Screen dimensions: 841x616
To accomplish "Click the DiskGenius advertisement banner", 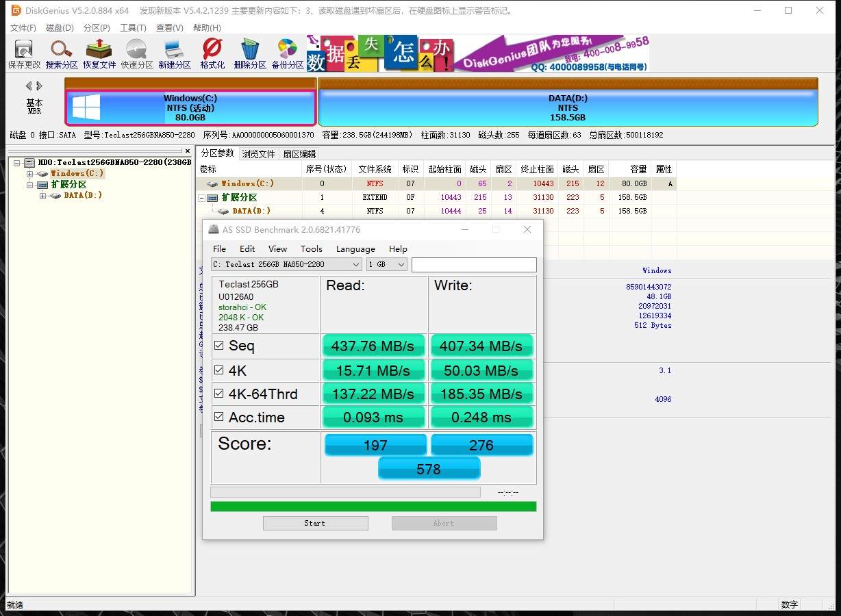I will pyautogui.click(x=477, y=53).
